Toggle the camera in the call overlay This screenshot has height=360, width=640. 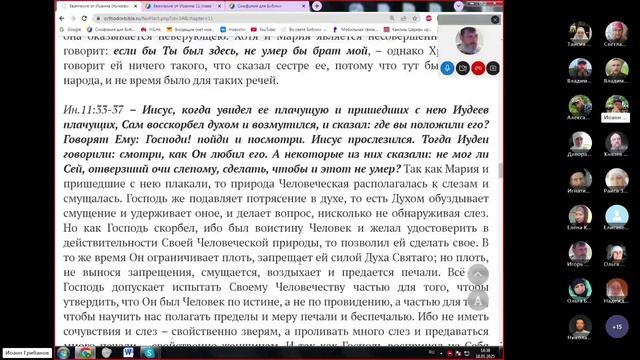(463, 68)
